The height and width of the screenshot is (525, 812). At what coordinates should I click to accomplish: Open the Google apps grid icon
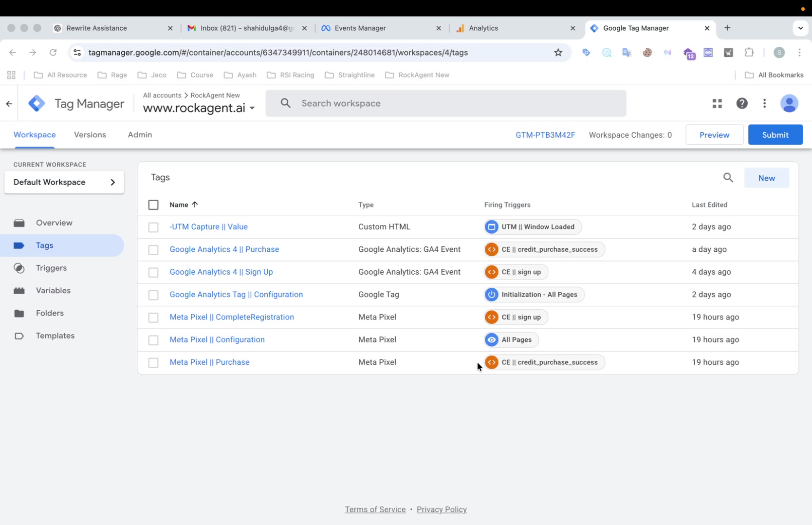pyautogui.click(x=717, y=103)
